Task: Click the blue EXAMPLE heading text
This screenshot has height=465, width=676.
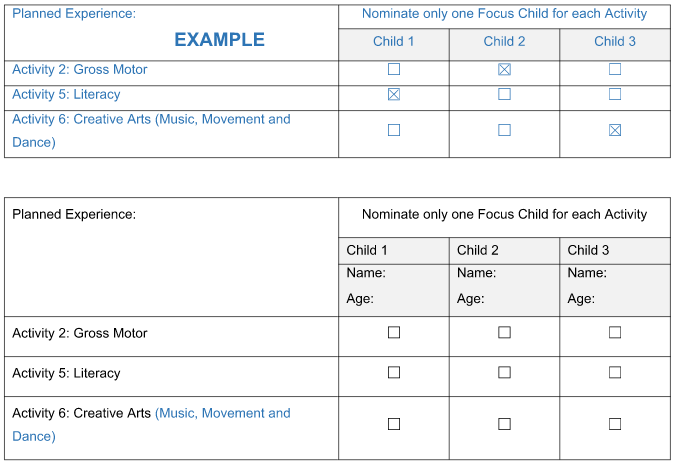Action: 219,40
